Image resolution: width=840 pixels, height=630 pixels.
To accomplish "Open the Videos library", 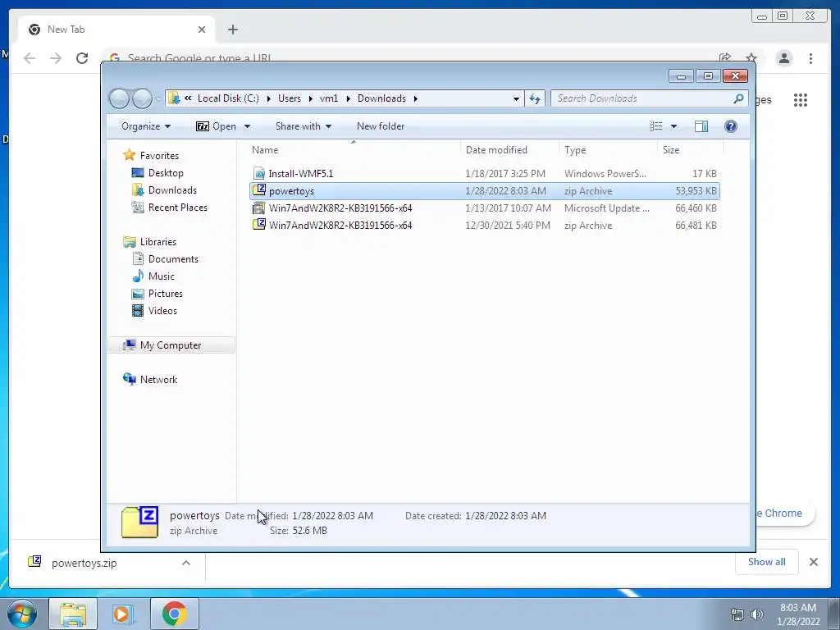I will pyautogui.click(x=162, y=311).
